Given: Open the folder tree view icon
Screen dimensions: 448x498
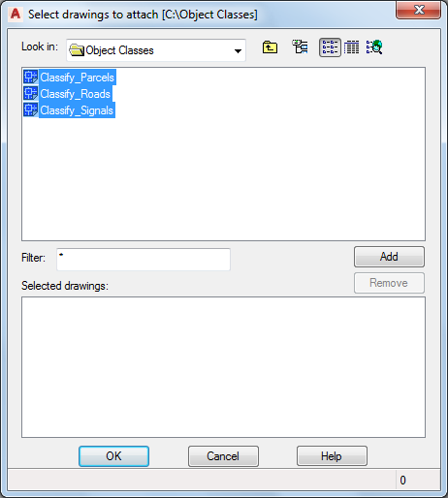Looking at the screenshot, I should click(x=300, y=47).
